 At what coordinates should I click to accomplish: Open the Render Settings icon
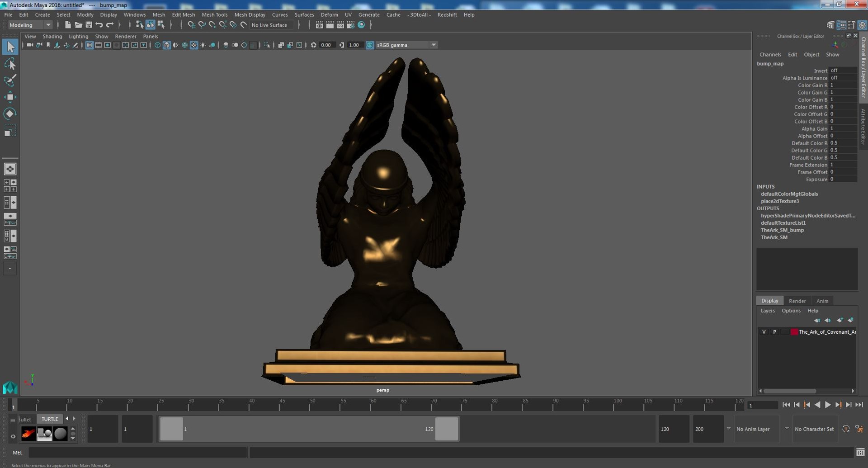coord(351,25)
